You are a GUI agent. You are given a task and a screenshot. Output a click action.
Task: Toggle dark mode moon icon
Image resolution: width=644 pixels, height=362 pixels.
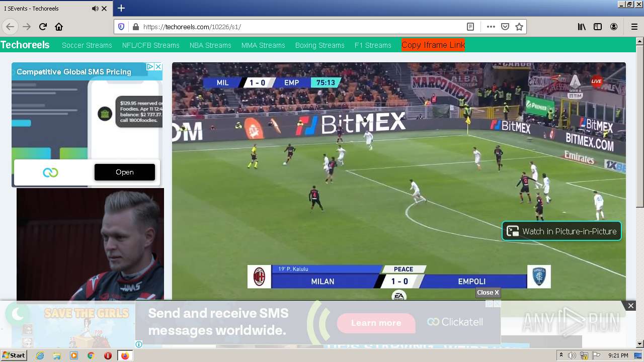point(18,314)
